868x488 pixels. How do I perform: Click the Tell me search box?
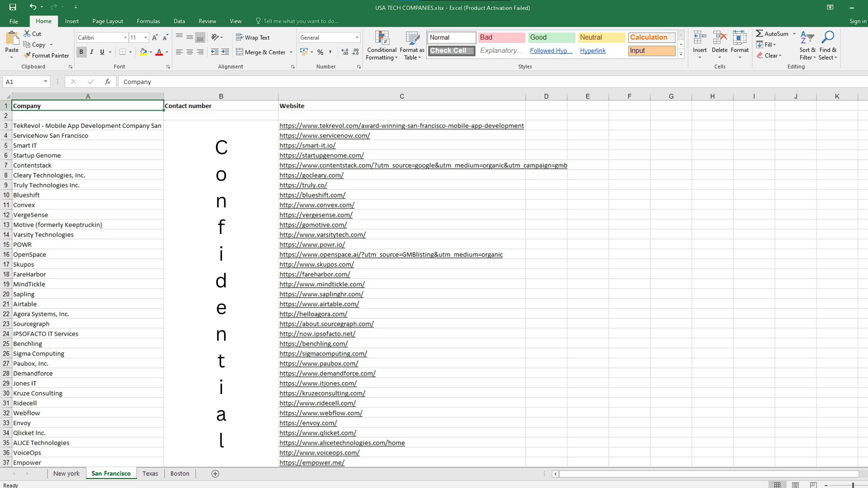[301, 21]
